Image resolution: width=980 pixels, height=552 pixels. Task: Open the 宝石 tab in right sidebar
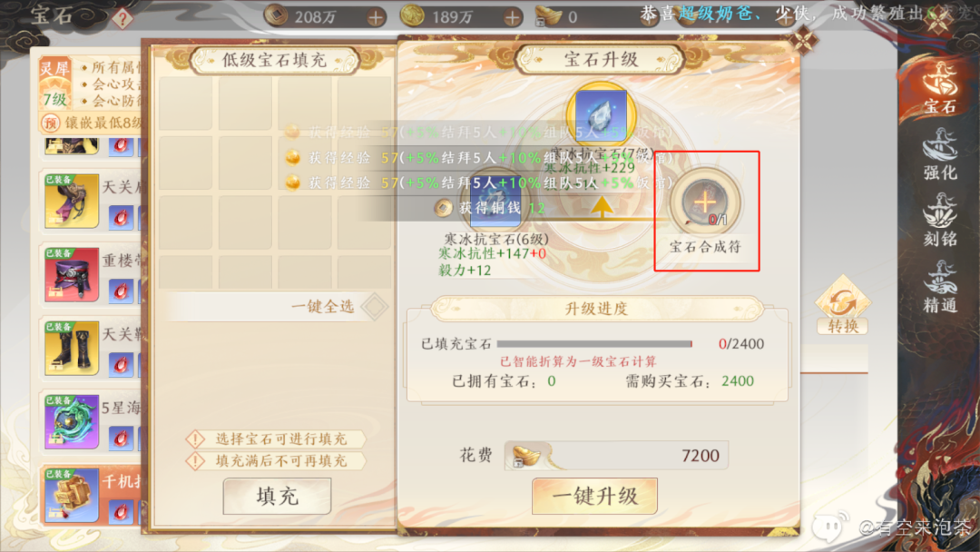click(x=940, y=89)
